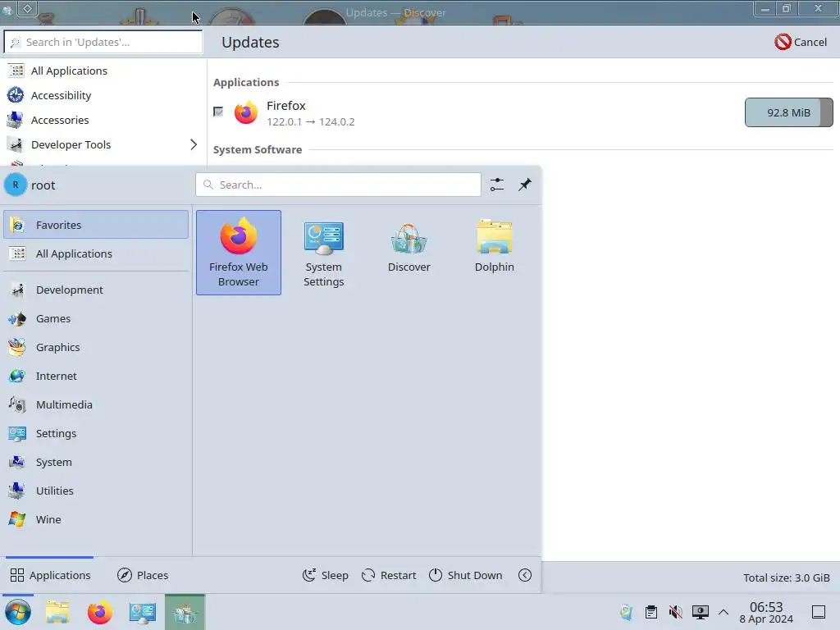Click the Firefox 122.0.1 → 124.0.2 version text
The image size is (840, 630).
tap(311, 121)
